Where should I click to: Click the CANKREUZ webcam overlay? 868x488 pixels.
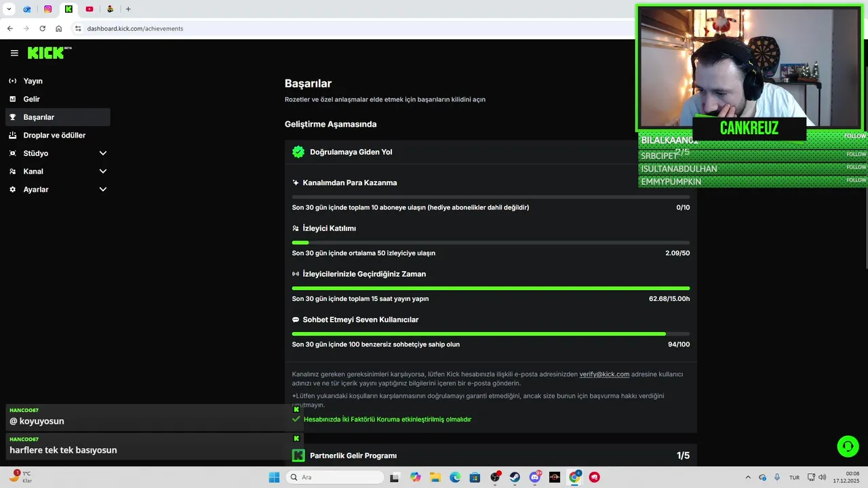coord(749,68)
